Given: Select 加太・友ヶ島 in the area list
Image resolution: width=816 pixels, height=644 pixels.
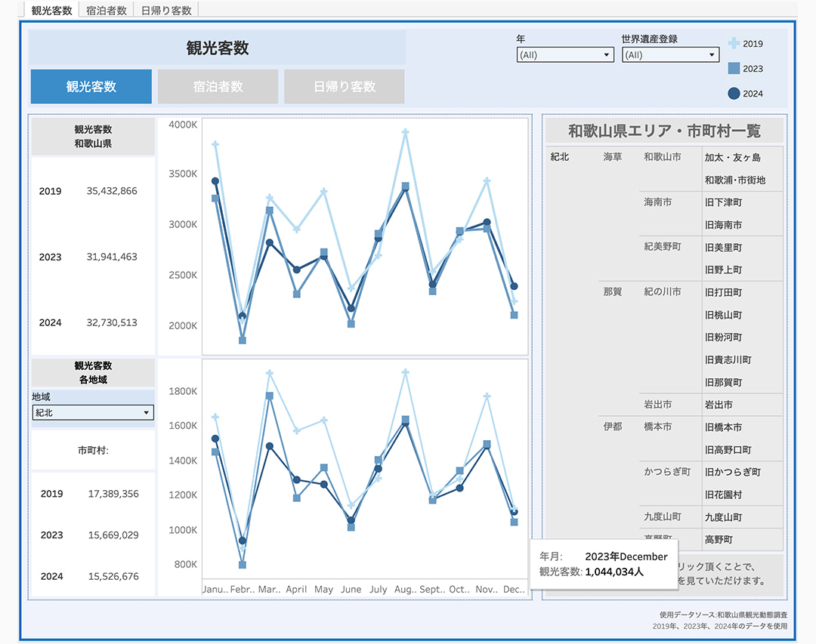Looking at the screenshot, I should 732,158.
